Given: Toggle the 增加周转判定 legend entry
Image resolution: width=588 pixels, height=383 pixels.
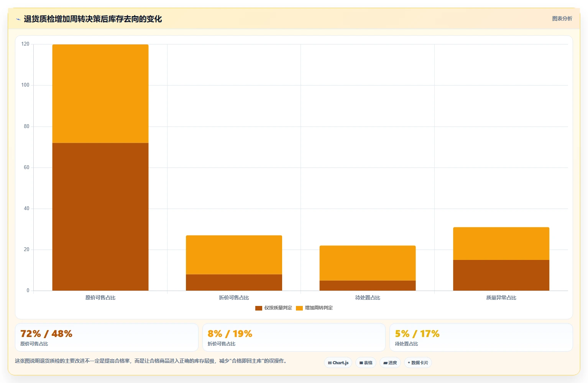Looking at the screenshot, I should 314,308.
